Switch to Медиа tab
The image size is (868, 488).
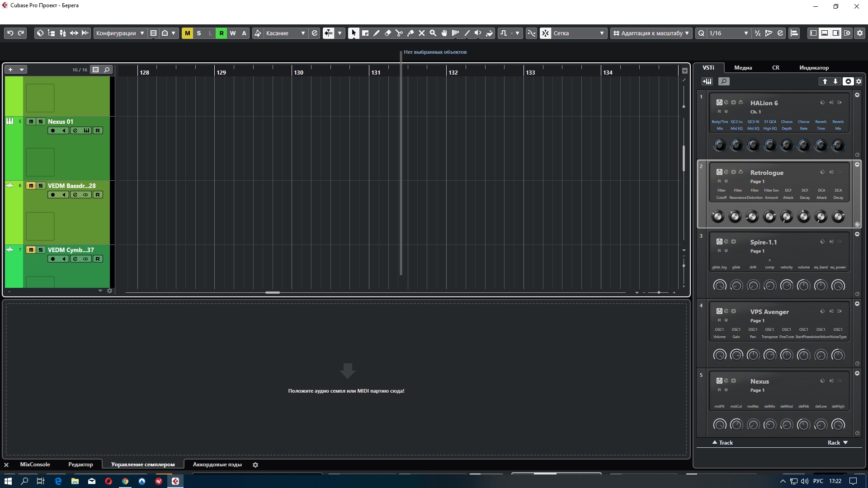(743, 68)
